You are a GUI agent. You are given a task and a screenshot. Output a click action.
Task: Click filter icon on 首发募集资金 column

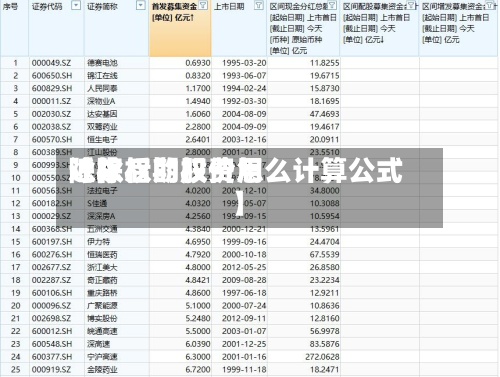[x=203, y=5]
